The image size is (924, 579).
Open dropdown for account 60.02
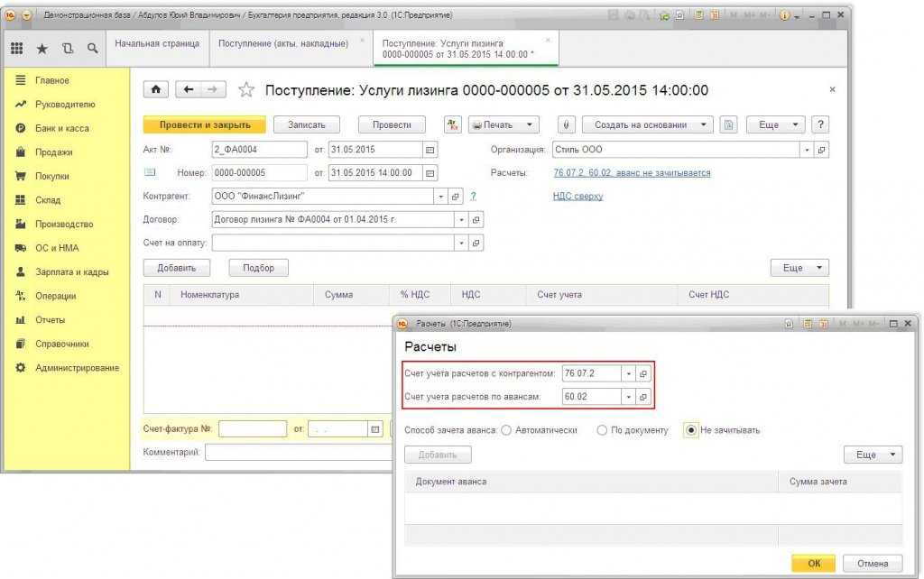(x=629, y=397)
